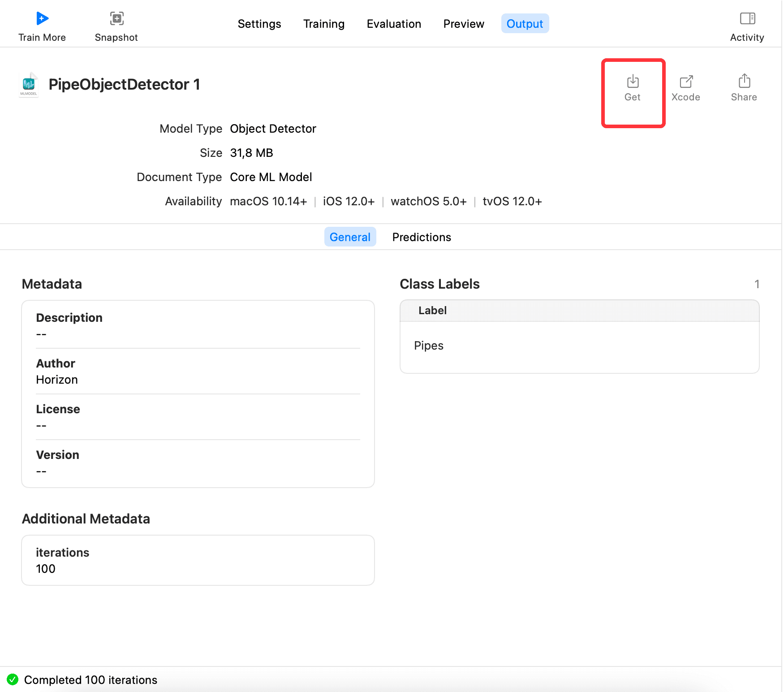The width and height of the screenshot is (784, 692).
Task: Click the Additional Metadata heading
Action: click(86, 519)
